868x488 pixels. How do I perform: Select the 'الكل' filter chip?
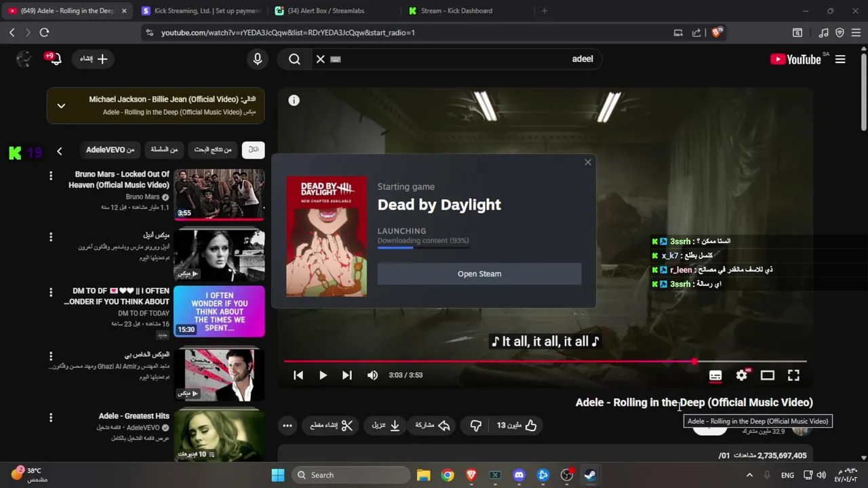[x=254, y=150]
